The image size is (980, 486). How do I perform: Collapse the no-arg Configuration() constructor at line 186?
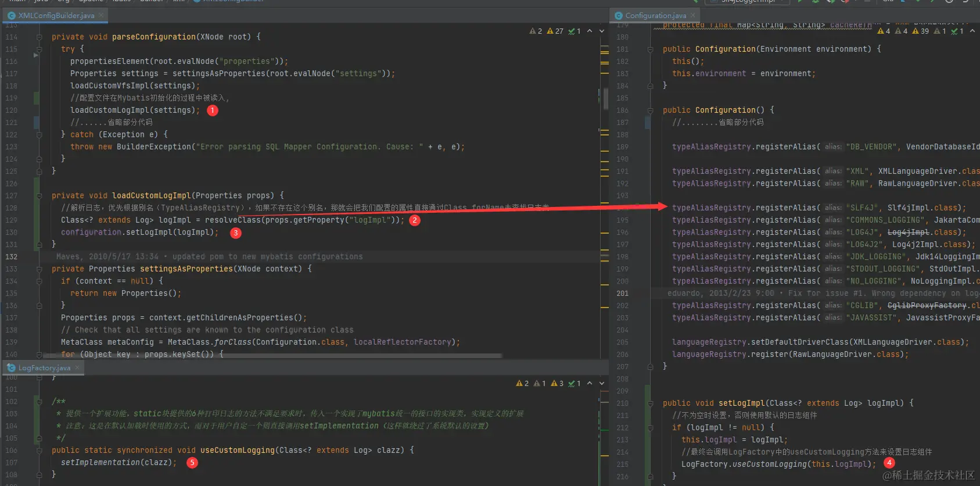pos(651,110)
